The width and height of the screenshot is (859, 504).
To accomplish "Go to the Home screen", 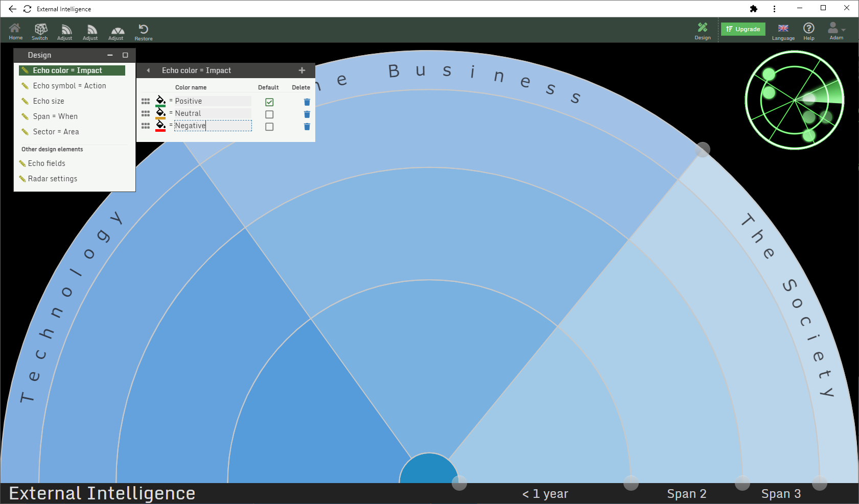I will 15,31.
